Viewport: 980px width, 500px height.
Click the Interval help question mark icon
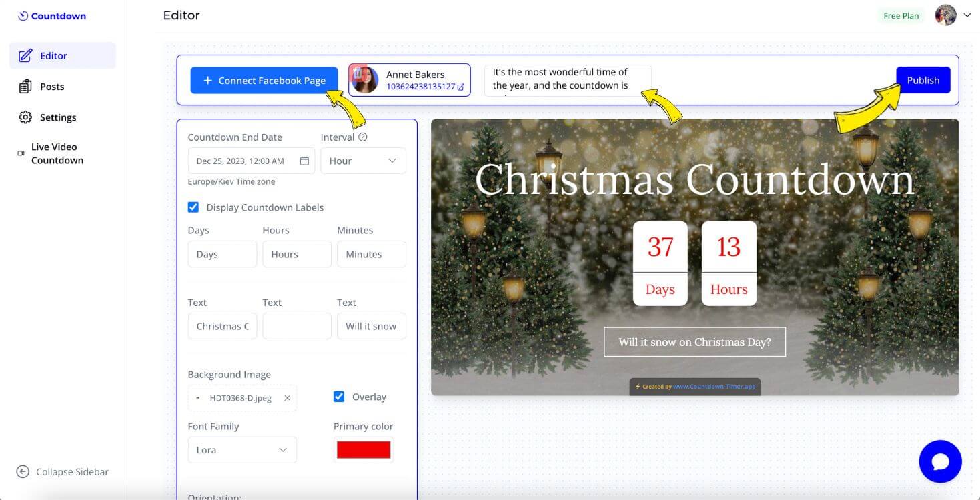click(x=362, y=137)
